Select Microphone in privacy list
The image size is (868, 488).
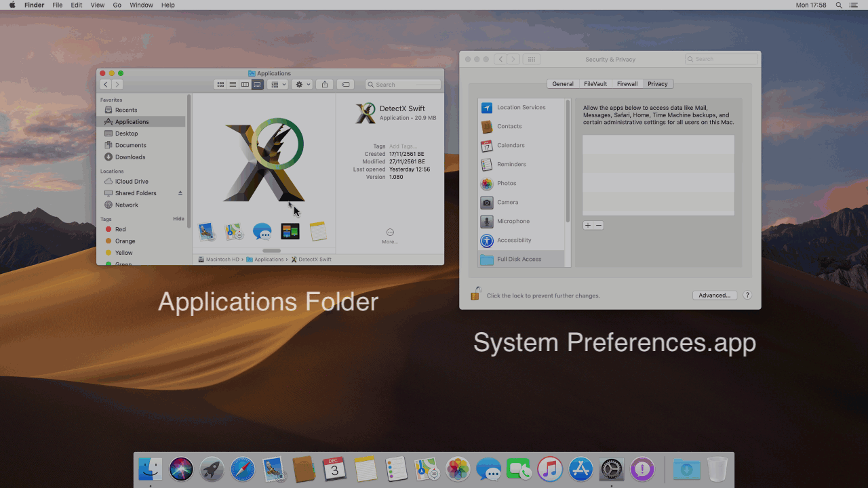pyautogui.click(x=521, y=222)
